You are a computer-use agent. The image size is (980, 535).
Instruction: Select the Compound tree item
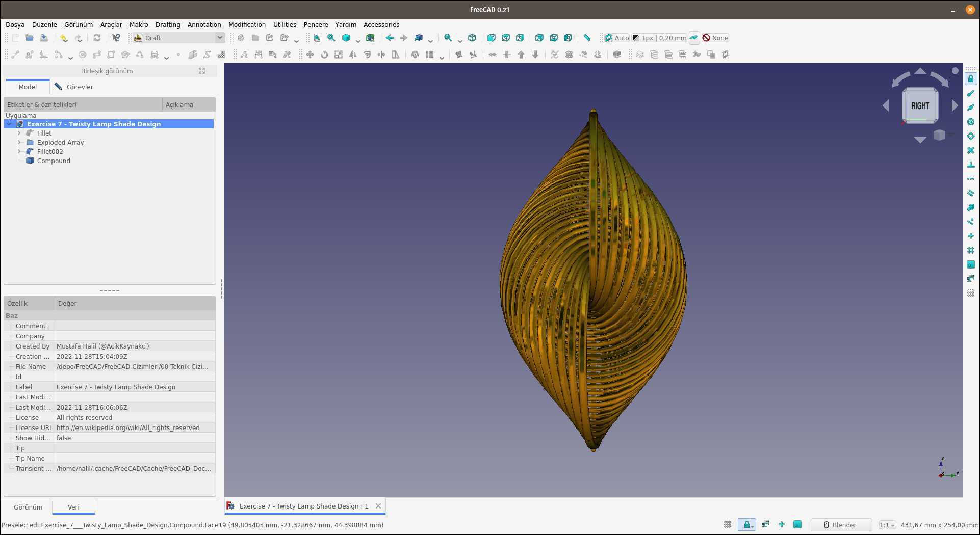54,160
